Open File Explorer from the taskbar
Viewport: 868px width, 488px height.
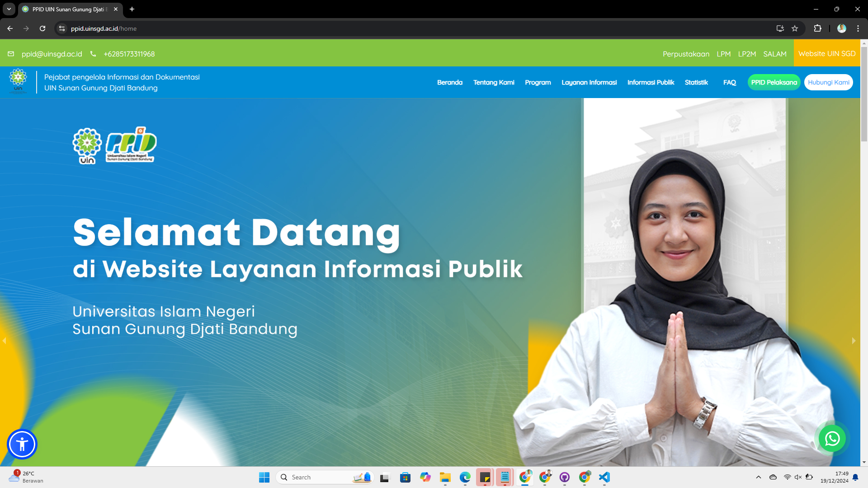click(445, 477)
